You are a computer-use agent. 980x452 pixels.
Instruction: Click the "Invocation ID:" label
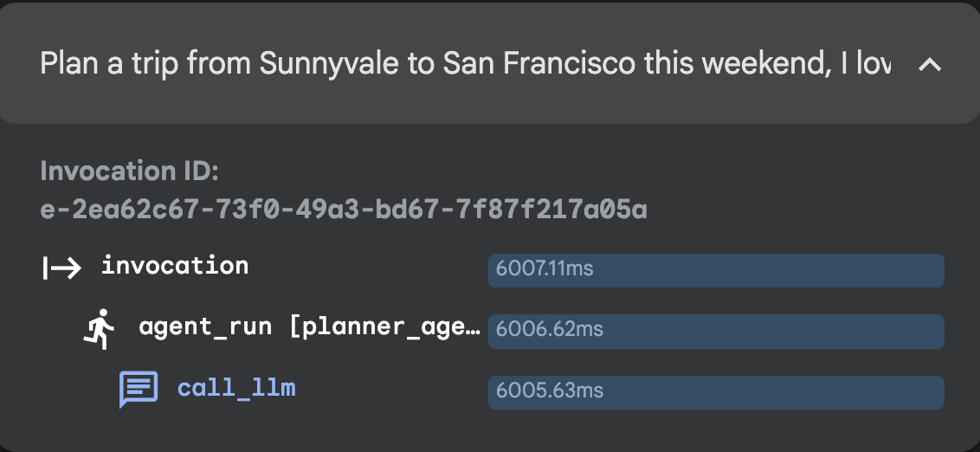pyautogui.click(x=130, y=171)
